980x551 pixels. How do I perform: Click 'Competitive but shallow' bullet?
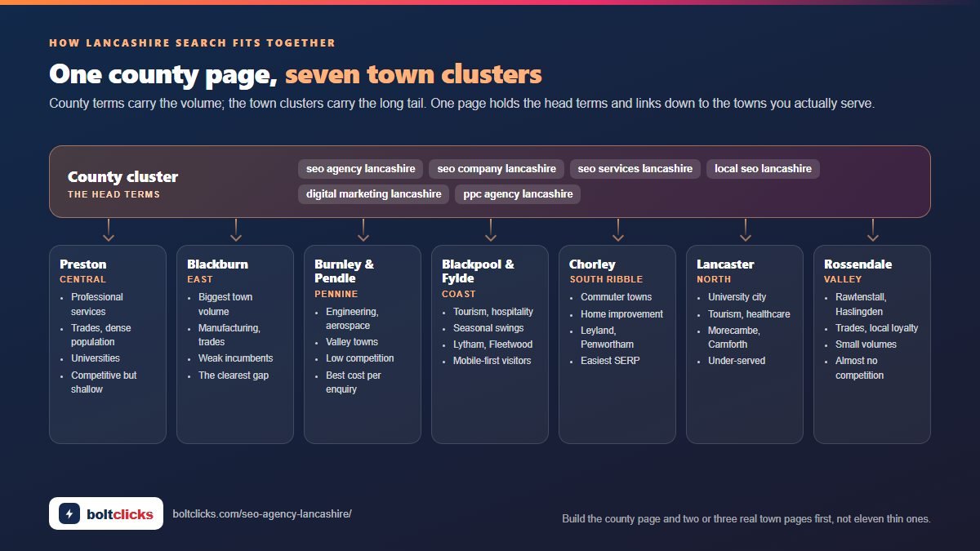point(104,383)
